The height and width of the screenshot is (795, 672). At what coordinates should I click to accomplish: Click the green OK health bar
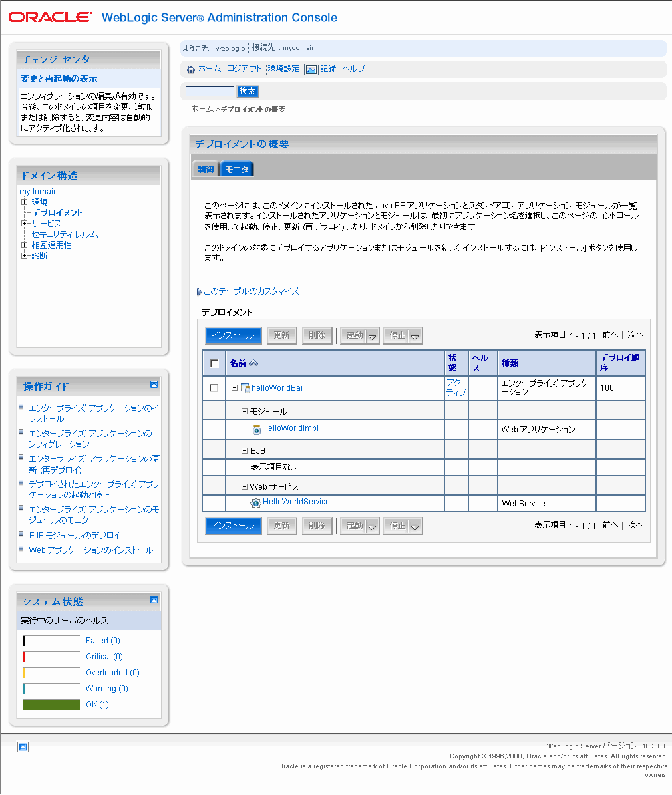point(51,705)
